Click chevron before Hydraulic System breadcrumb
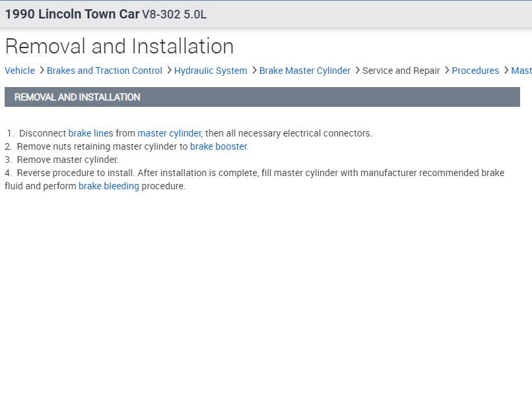Screen dimensions: 532x395 pyautogui.click(x=169, y=70)
